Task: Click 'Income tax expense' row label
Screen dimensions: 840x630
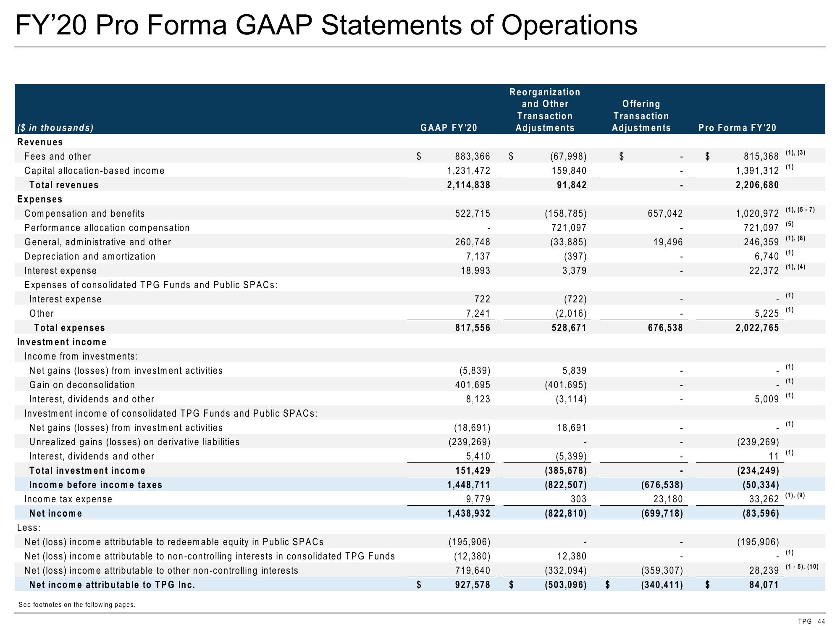Action: pyautogui.click(x=68, y=499)
